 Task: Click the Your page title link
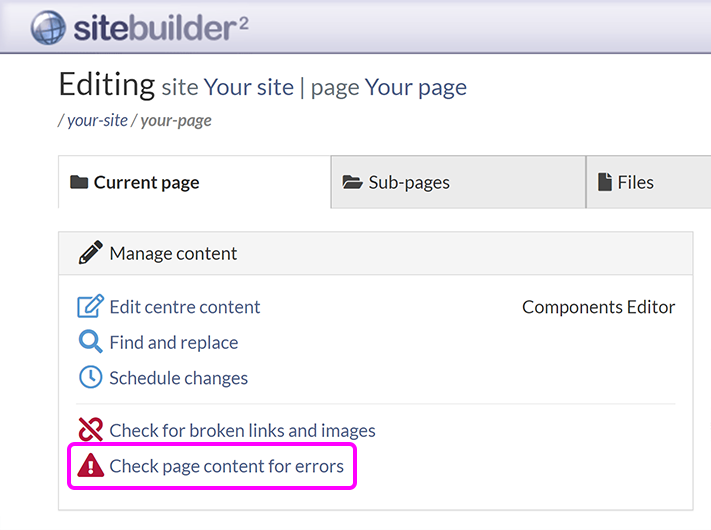point(415,87)
